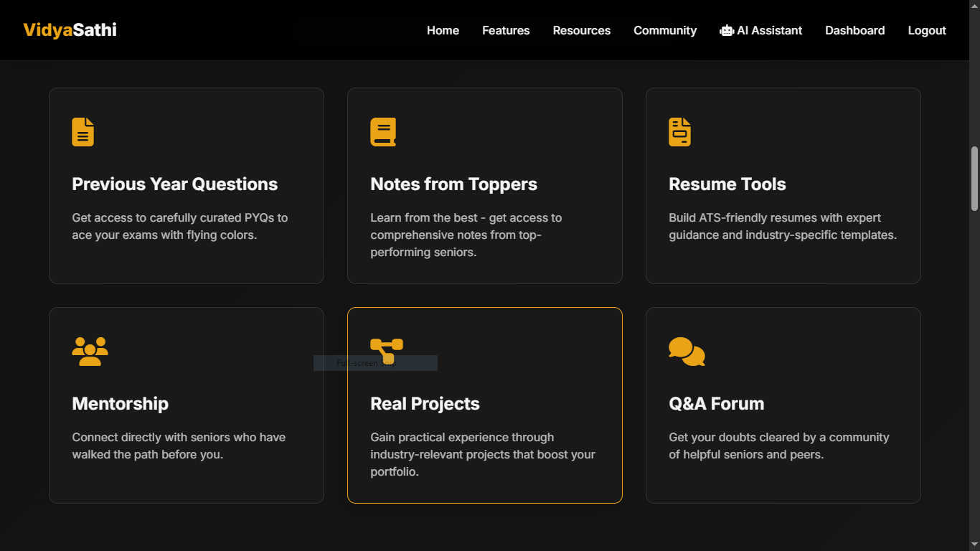Open the Home menu item
980x551 pixels.
click(443, 30)
